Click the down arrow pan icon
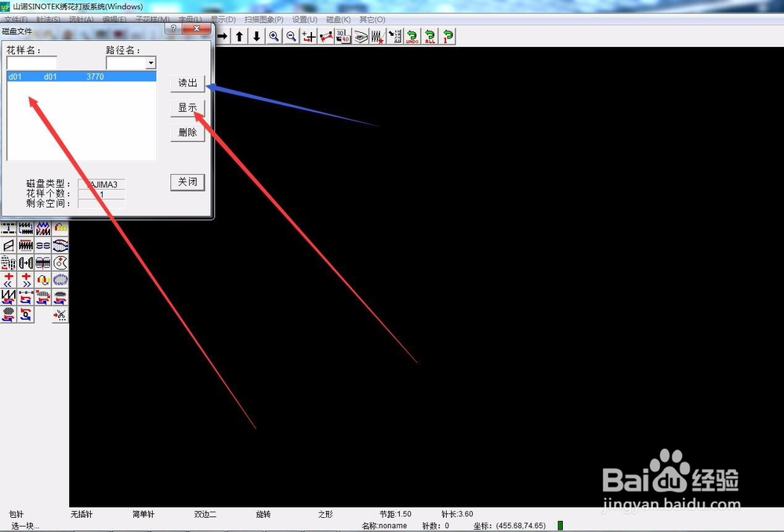This screenshot has width=784, height=532. 256,37
